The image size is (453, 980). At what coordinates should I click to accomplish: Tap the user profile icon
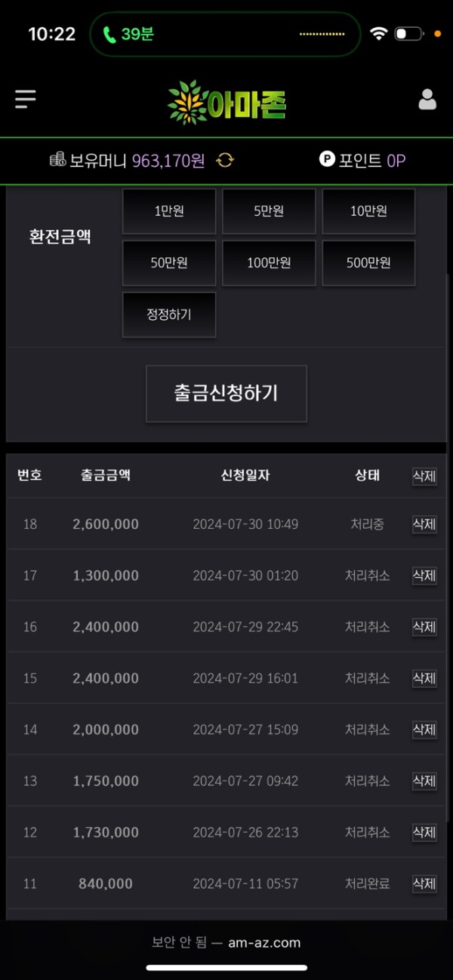coord(427,100)
